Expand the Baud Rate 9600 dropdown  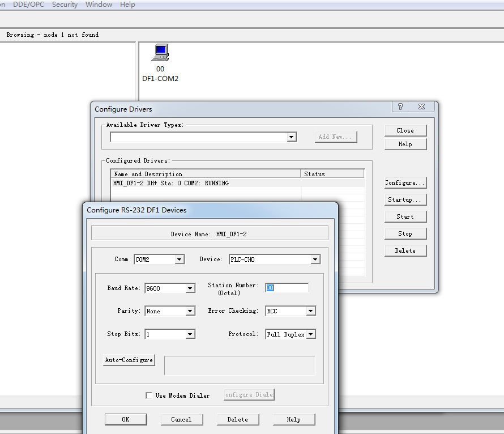(x=190, y=288)
